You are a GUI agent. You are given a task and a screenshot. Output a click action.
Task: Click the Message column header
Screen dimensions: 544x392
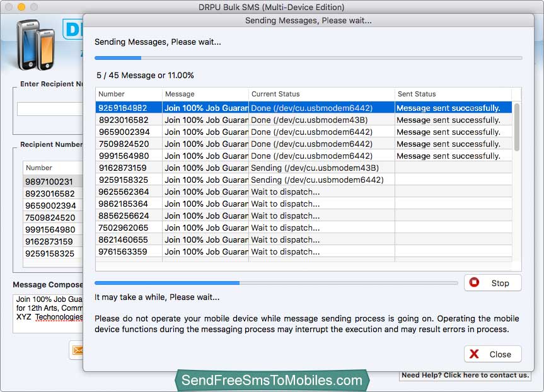[205, 94]
